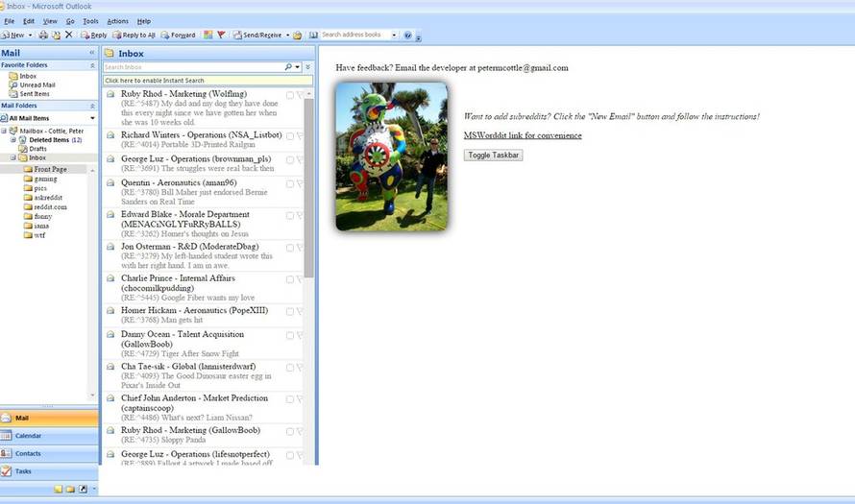
Task: Open the New button dropdown arrow
Action: (30, 35)
